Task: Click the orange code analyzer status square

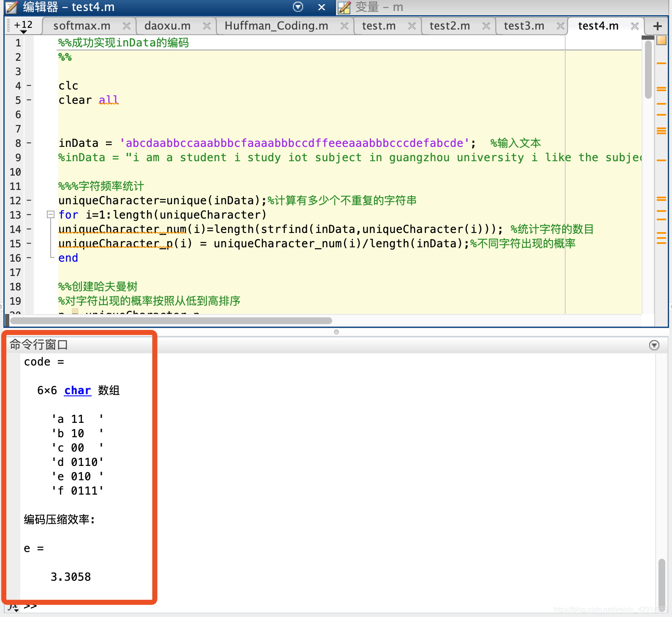Action: [x=661, y=41]
